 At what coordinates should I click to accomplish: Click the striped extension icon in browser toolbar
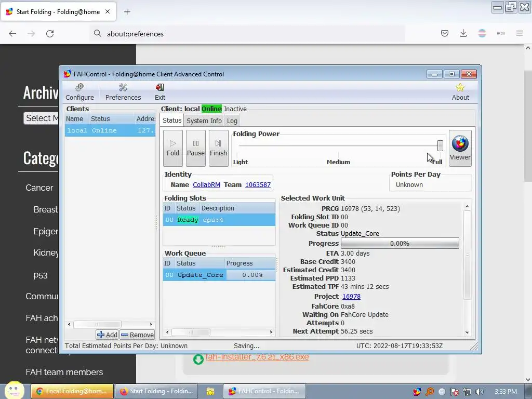(x=482, y=33)
